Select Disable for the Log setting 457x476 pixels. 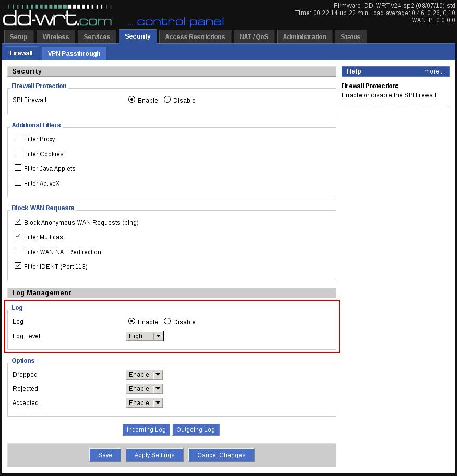[167, 322]
